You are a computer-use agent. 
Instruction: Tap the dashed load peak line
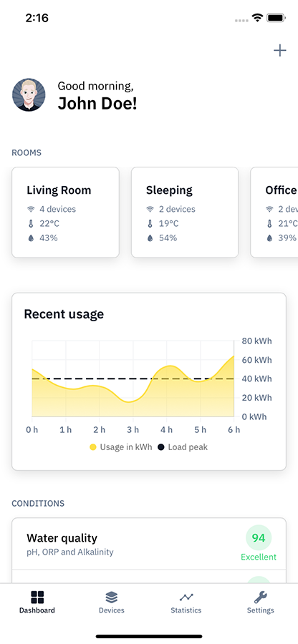tap(133, 379)
